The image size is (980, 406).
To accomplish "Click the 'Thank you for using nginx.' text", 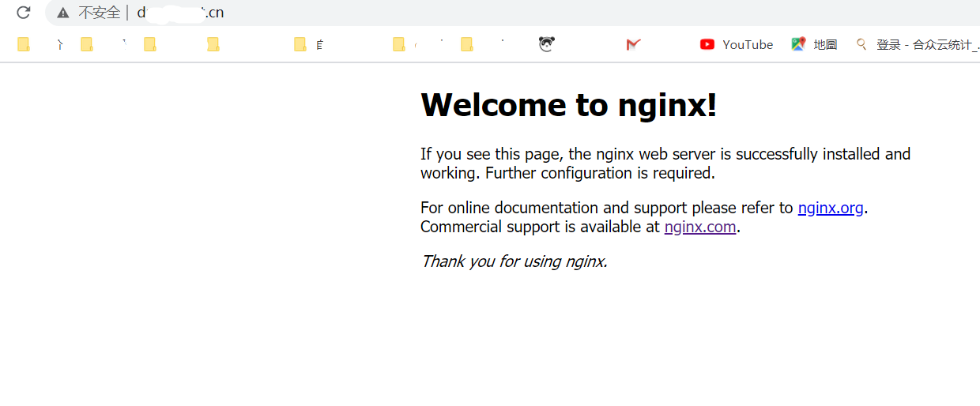I will coord(514,261).
